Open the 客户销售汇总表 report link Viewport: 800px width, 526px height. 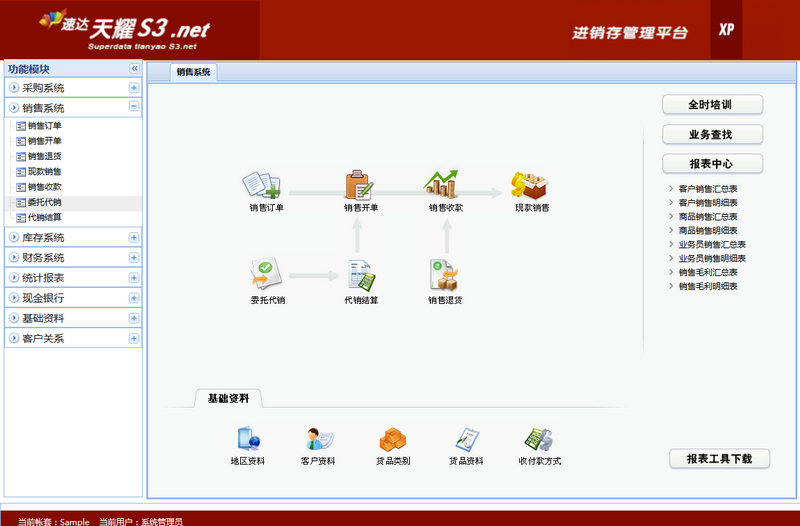pyautogui.click(x=708, y=188)
